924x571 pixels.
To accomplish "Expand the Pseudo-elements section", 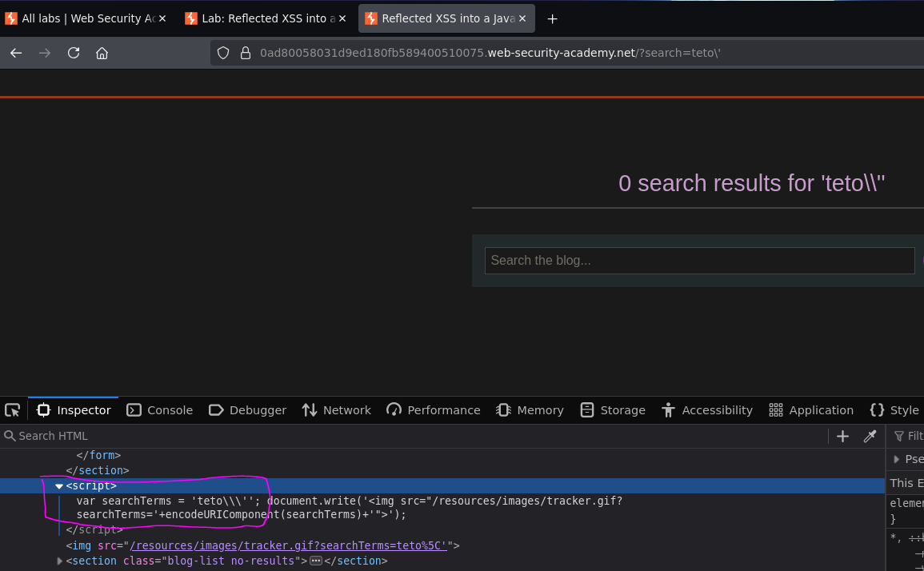I will point(897,459).
